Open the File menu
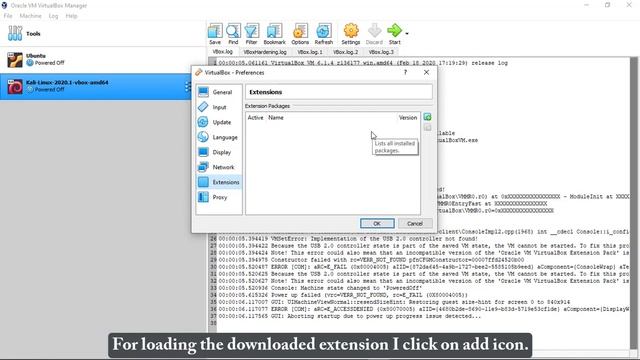The width and height of the screenshot is (640, 360). point(8,16)
